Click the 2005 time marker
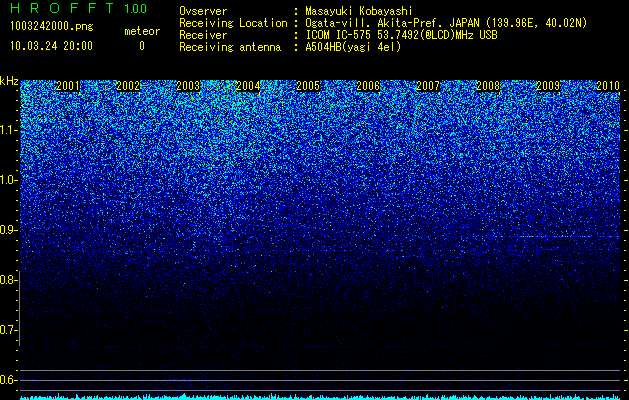The height and width of the screenshot is (400, 629). point(308,86)
